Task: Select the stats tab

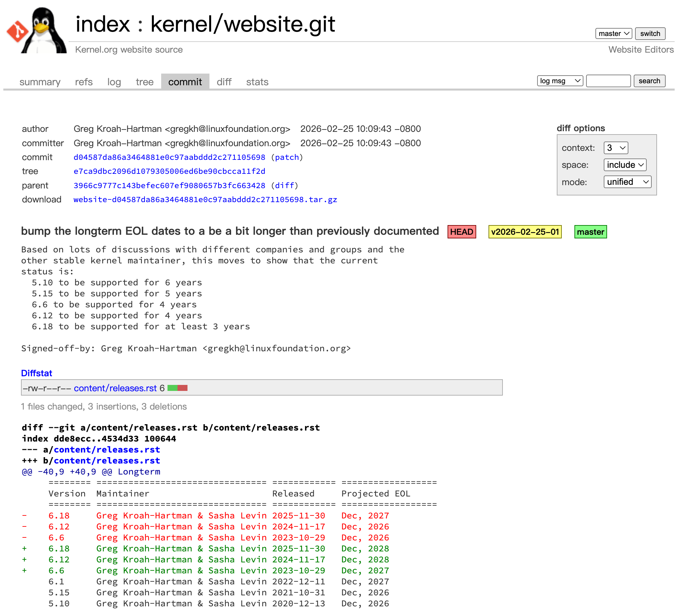Action: coord(257,82)
